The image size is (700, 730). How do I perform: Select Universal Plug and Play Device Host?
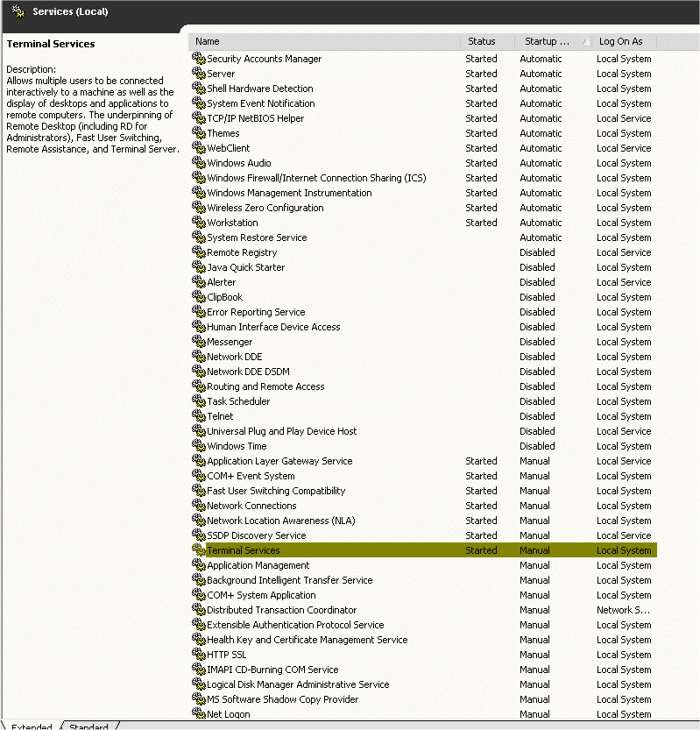tap(282, 431)
